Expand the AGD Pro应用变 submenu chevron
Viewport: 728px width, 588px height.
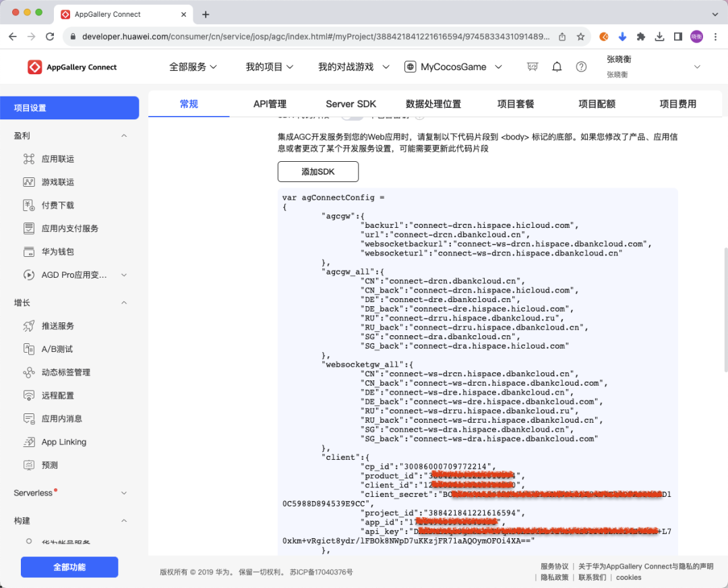(x=124, y=275)
